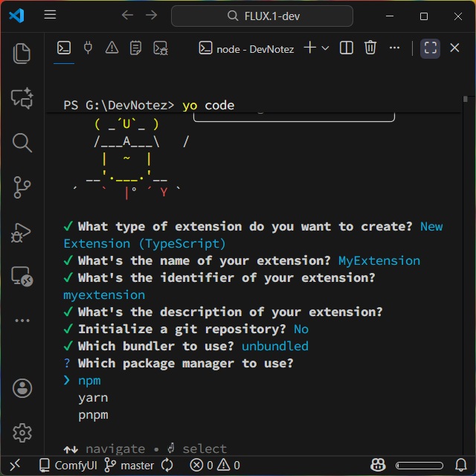
Task: Open the Run and Debug view
Action: click(22, 233)
